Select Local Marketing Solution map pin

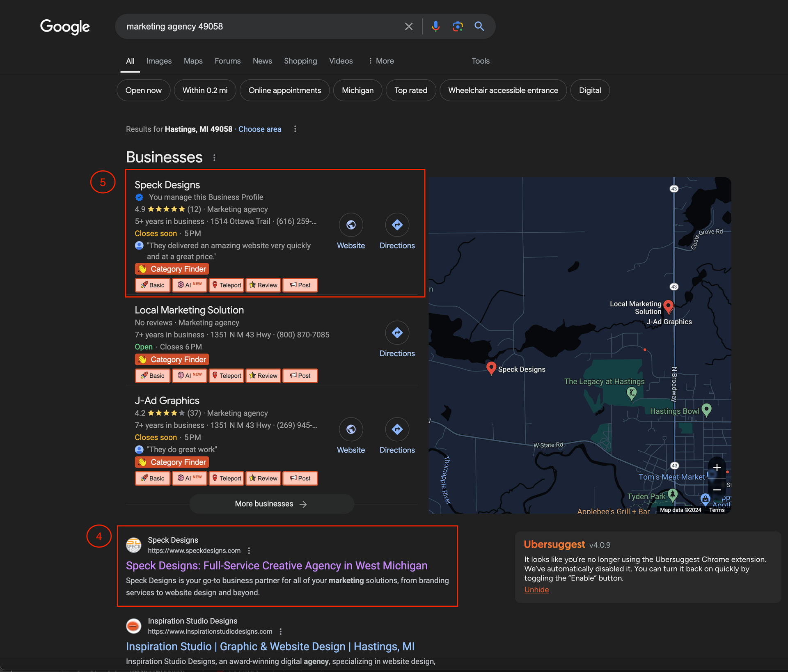pos(668,307)
